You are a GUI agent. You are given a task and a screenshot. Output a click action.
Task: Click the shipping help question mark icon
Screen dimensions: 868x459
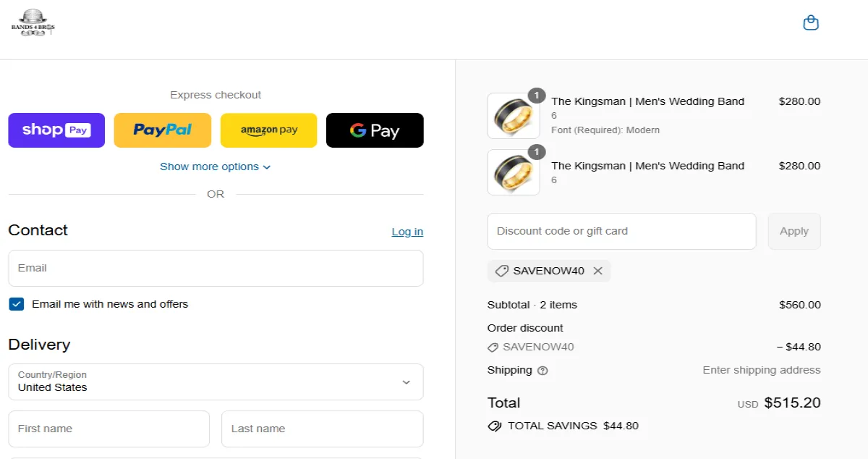pos(542,371)
